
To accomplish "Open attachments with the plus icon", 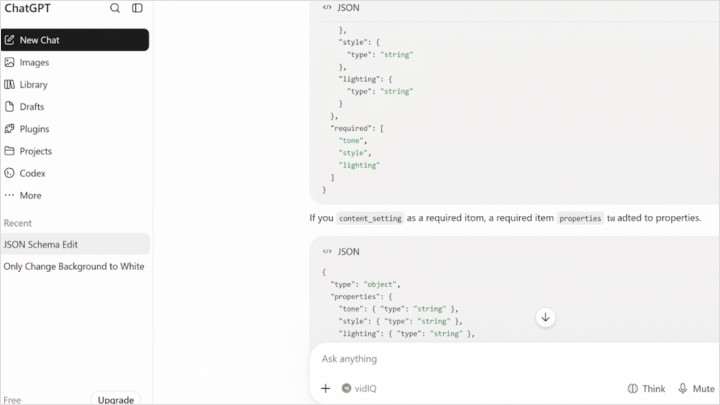I will pyautogui.click(x=326, y=388).
